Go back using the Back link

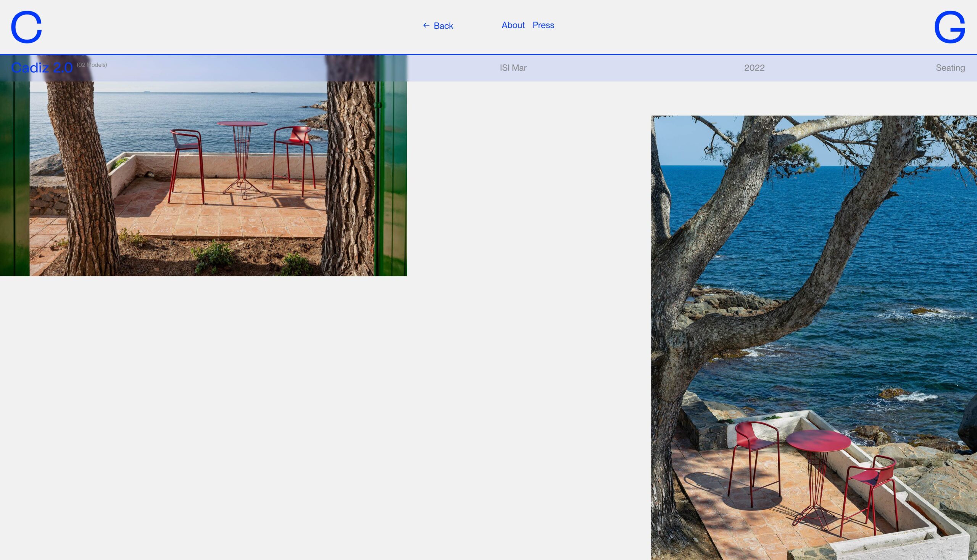[x=443, y=26]
